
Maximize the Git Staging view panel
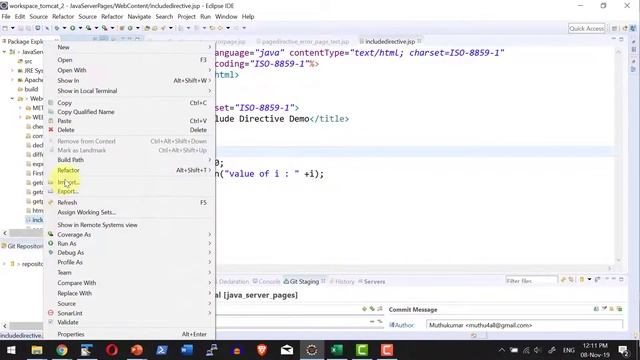621,279
